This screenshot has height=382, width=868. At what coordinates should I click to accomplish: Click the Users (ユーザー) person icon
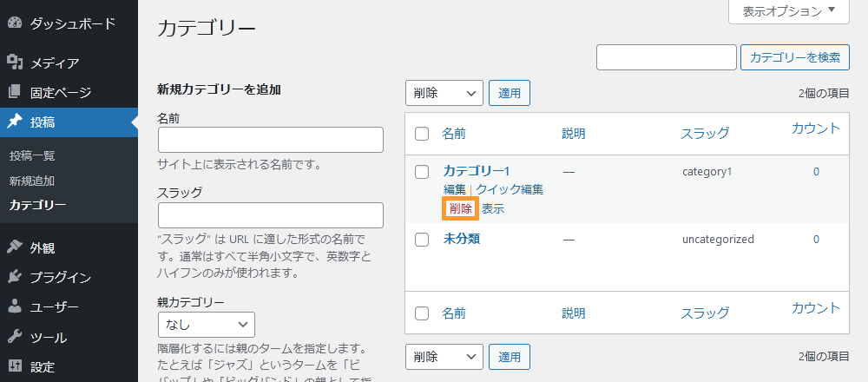pyautogui.click(x=15, y=307)
